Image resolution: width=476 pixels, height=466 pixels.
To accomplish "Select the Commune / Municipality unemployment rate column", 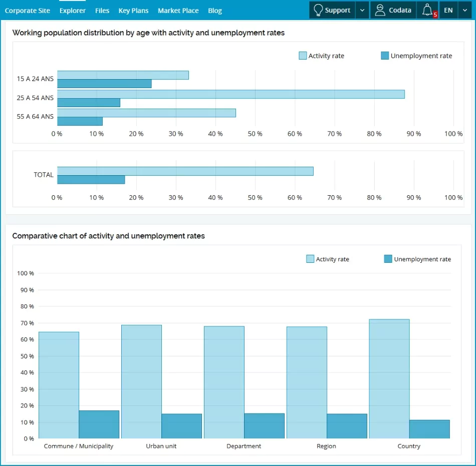I will click(99, 424).
